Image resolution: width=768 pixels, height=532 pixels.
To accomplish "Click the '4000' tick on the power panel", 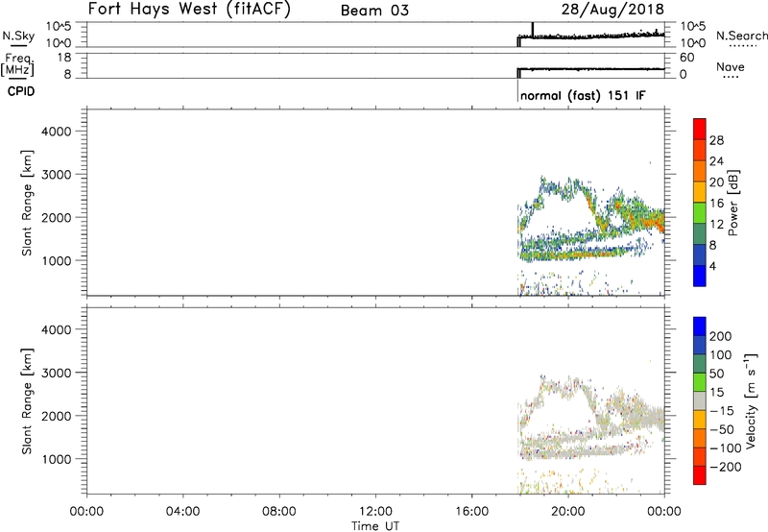I will pos(57,132).
